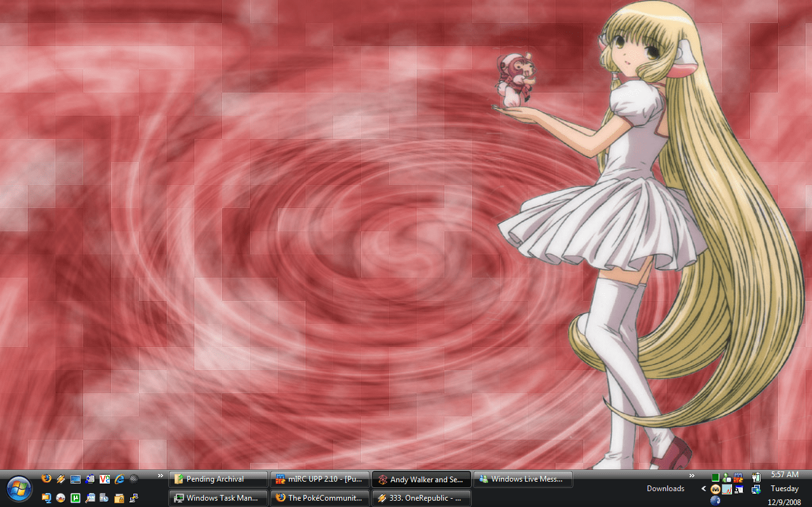This screenshot has width=812, height=507.
Task: Open Windows Live Messenger tray icon
Action: tap(727, 477)
